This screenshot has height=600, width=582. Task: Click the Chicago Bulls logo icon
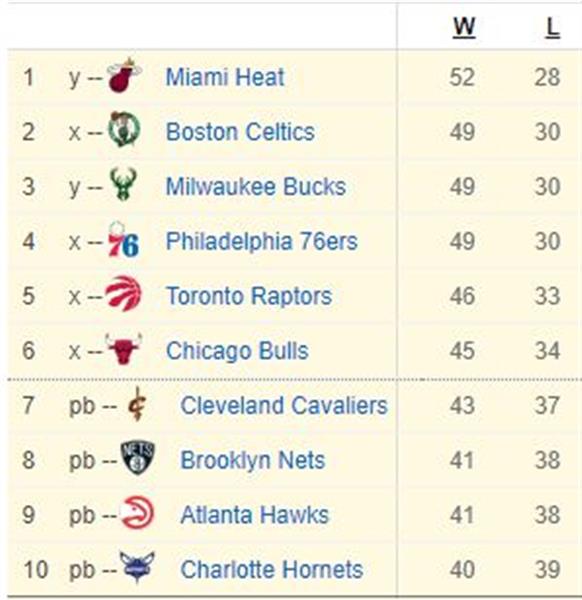[123, 349]
